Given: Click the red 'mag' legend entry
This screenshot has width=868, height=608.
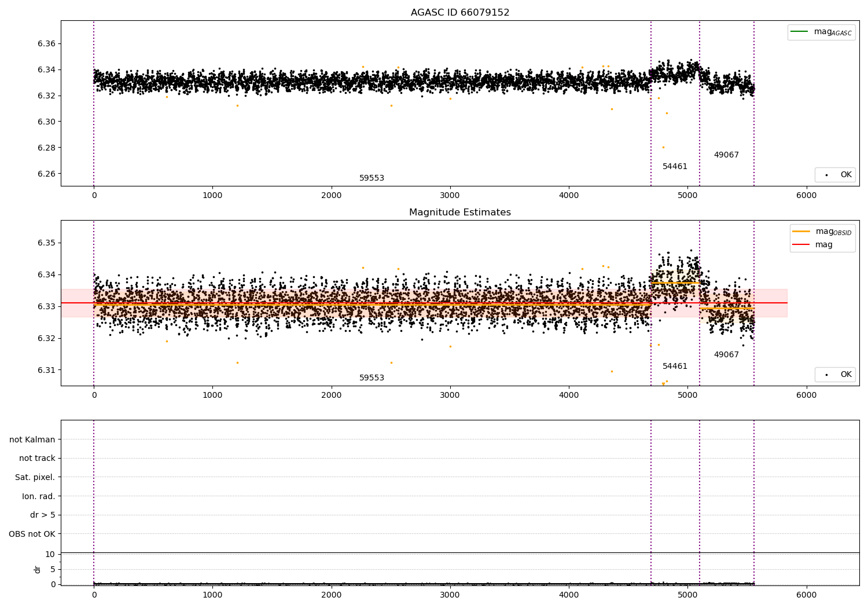Looking at the screenshot, I should [x=812, y=244].
